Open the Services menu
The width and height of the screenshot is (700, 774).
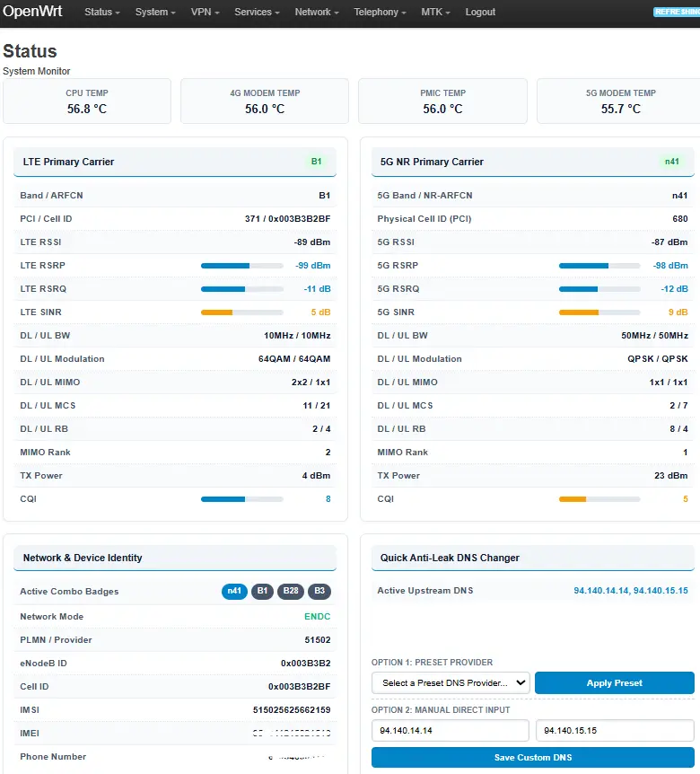tap(257, 12)
